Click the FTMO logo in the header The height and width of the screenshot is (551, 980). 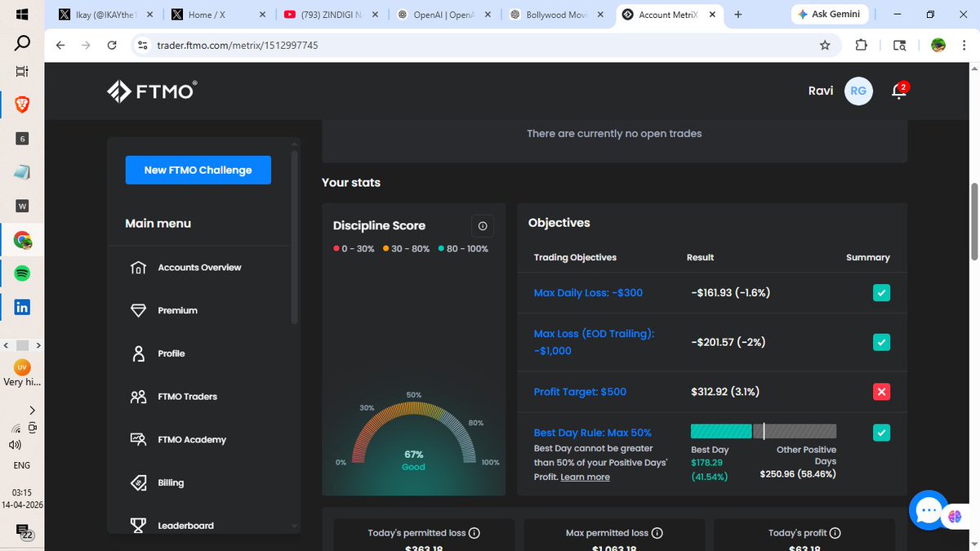point(152,91)
